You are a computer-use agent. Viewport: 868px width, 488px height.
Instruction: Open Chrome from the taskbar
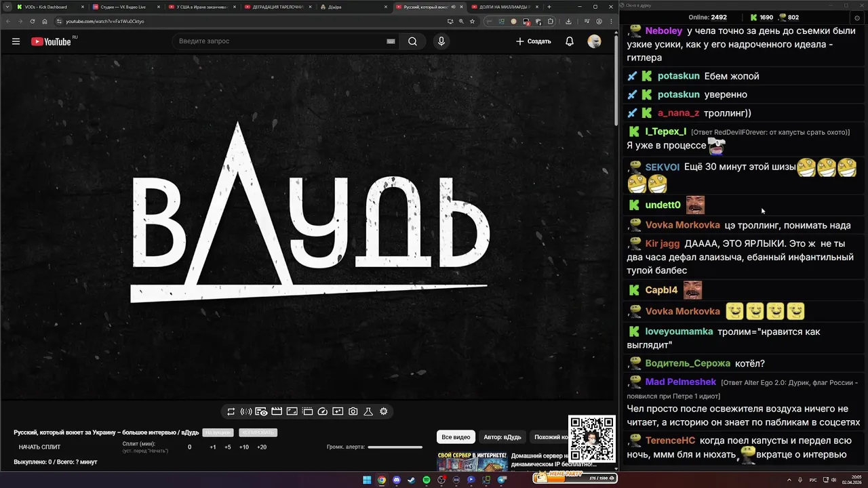click(382, 480)
